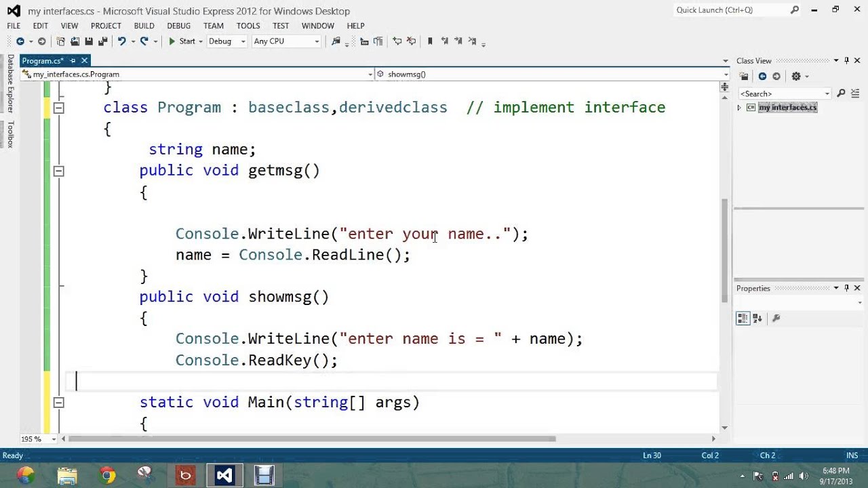Undo the last edit via toolbar
Image resolution: width=868 pixels, height=488 pixels.
121,41
